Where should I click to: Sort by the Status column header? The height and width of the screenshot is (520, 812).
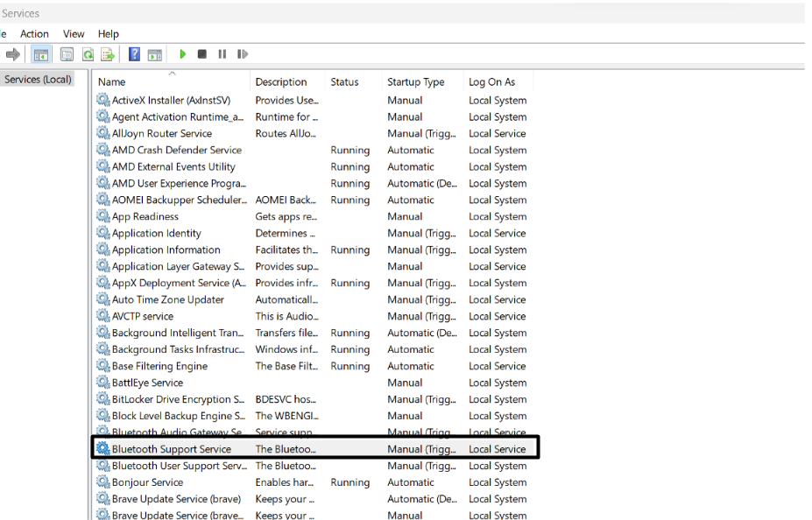click(344, 82)
